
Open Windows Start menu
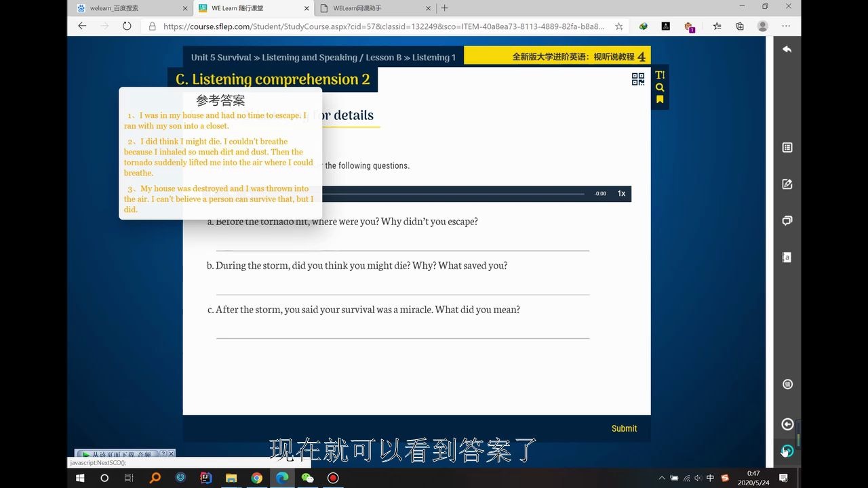(x=80, y=478)
